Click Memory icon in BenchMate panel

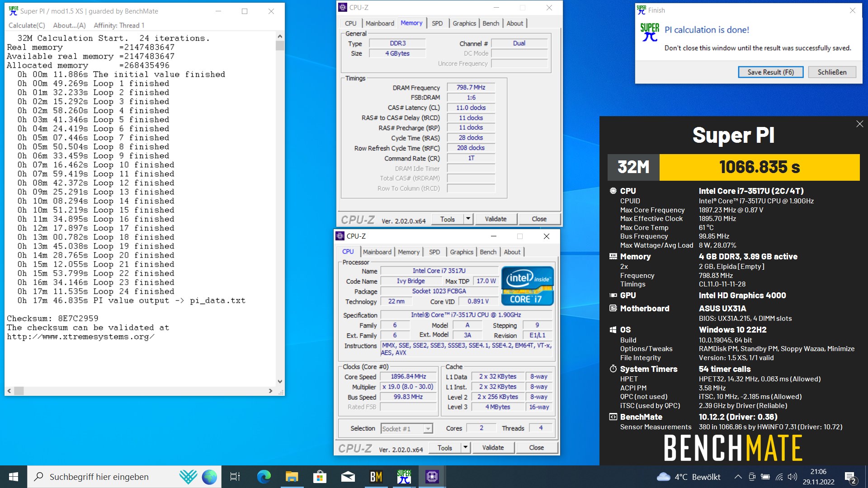click(613, 257)
